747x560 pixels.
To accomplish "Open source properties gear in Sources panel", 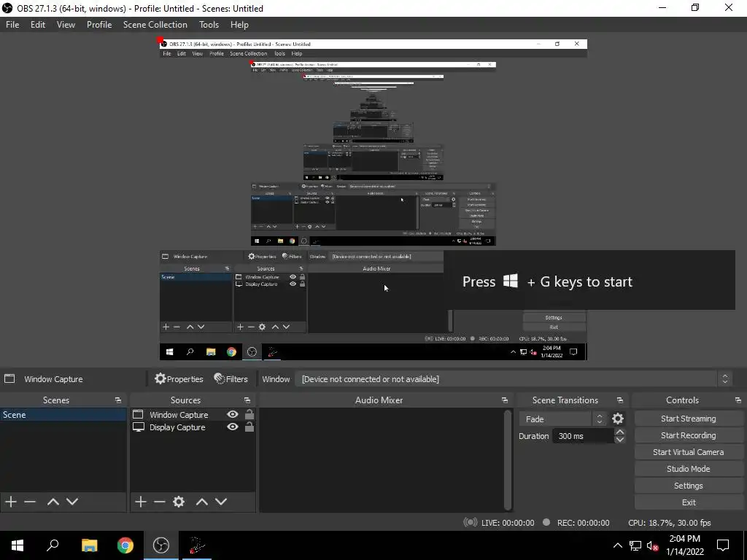I will [179, 502].
